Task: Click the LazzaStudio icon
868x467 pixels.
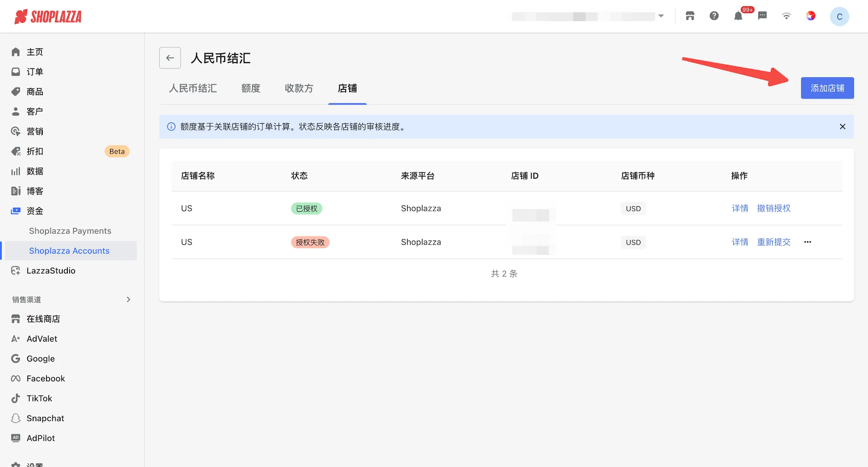Action: 16,271
